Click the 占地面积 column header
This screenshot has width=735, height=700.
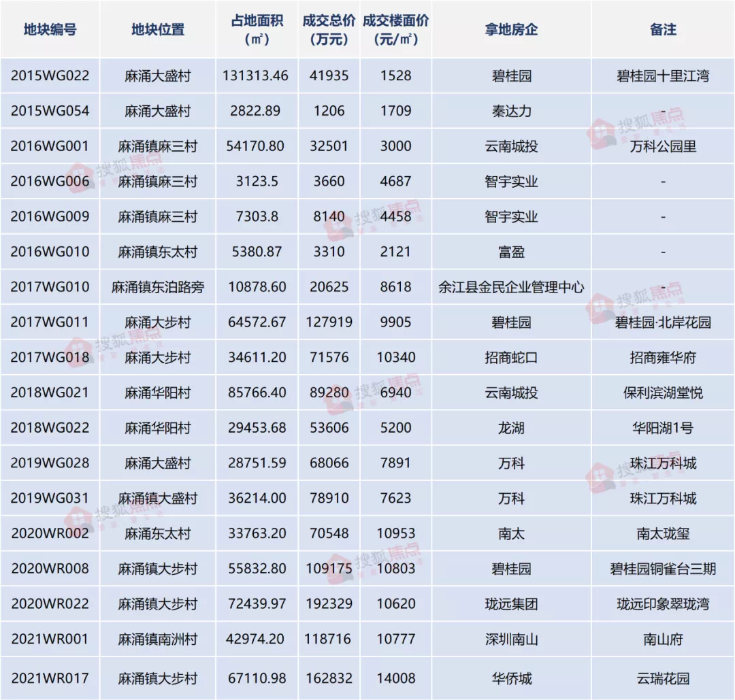(x=257, y=29)
